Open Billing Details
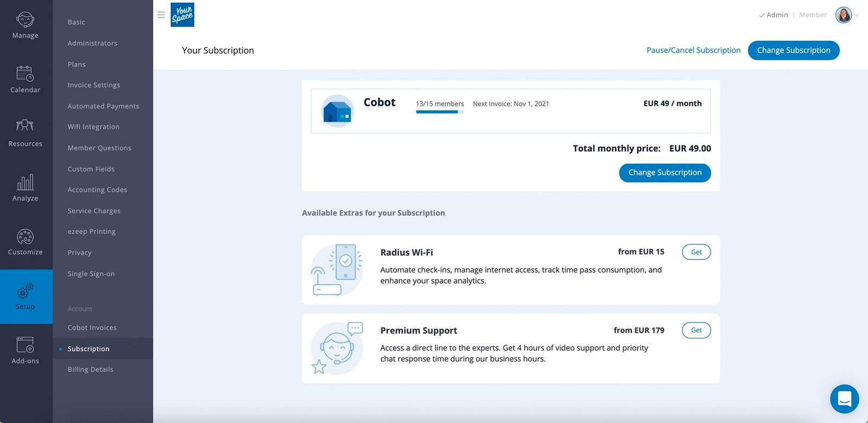This screenshot has width=868, height=423. pyautogui.click(x=91, y=370)
